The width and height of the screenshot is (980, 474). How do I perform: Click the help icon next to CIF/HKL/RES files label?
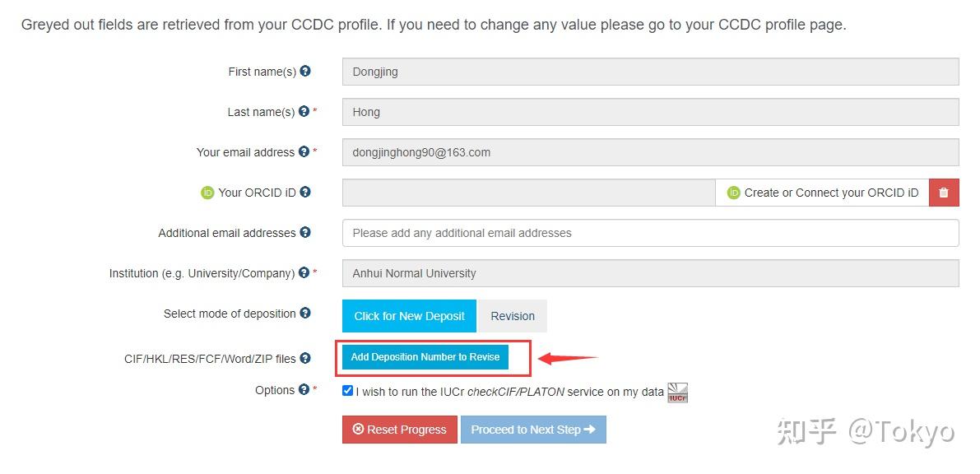click(305, 359)
